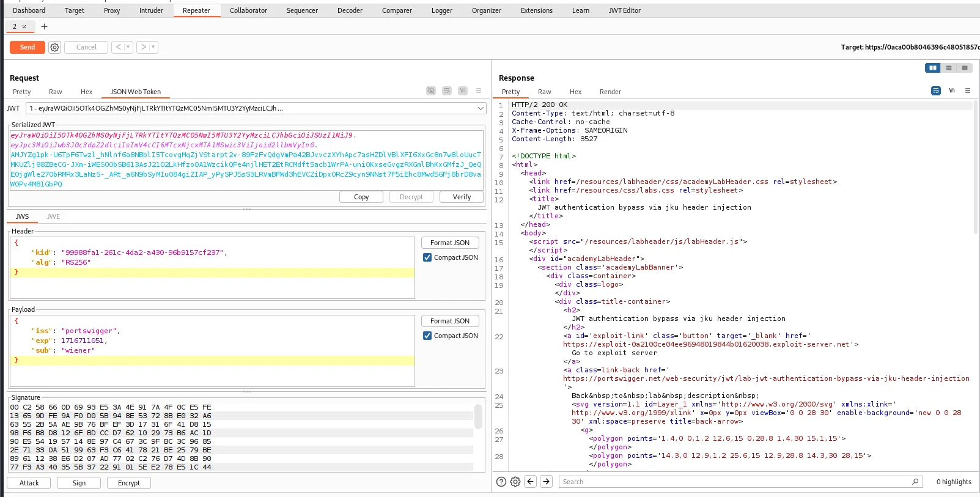Toggle line wrap in Response panel
The width and height of the screenshot is (980, 497).
point(936,90)
